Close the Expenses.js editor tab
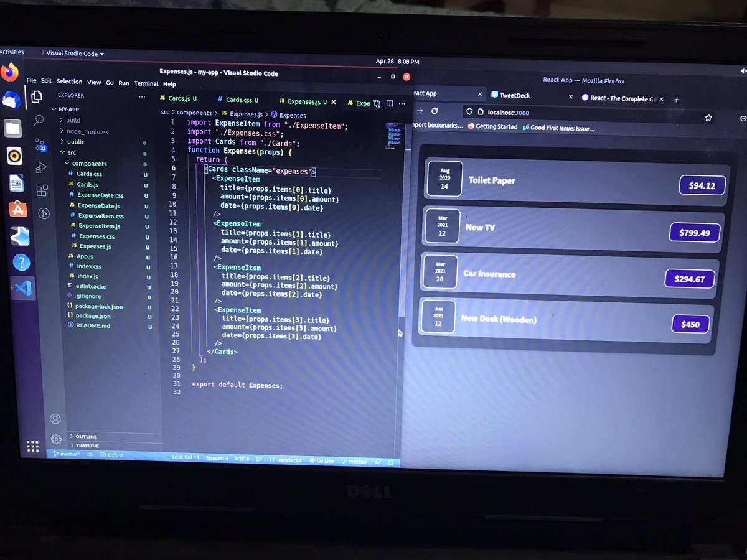This screenshot has width=747, height=560. pos(334,102)
